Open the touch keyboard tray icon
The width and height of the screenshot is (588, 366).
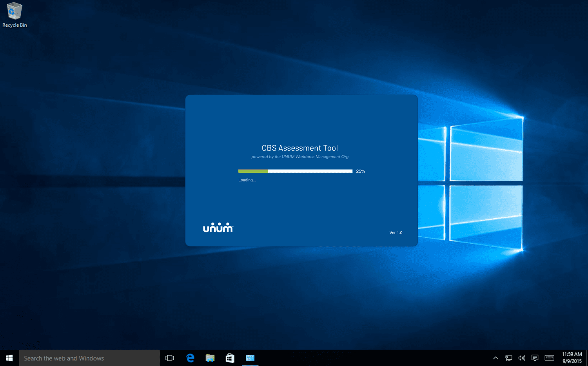pos(550,358)
